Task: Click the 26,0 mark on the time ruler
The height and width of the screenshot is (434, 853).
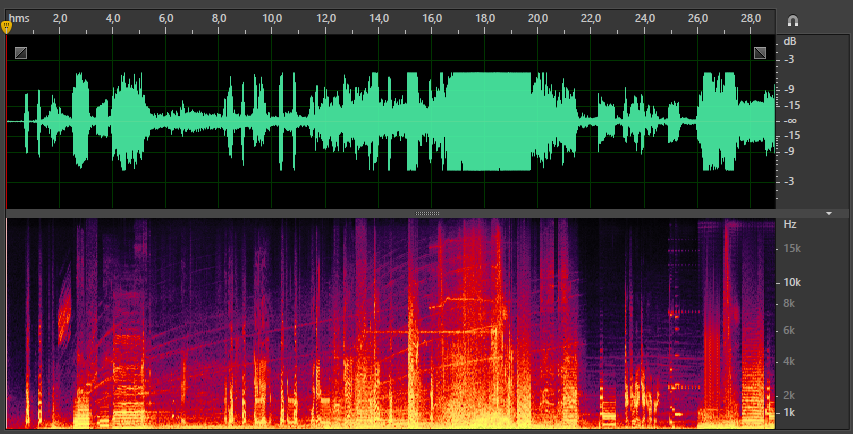Action: click(x=698, y=19)
